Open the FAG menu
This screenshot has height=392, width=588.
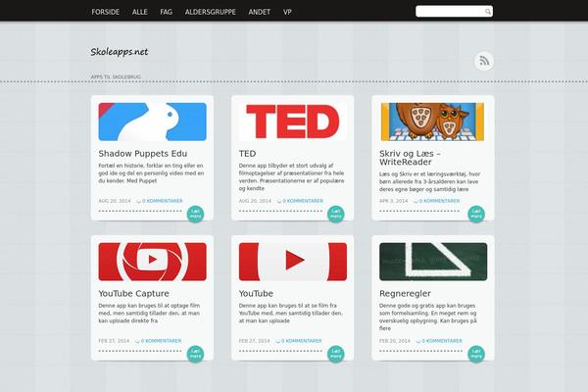pyautogui.click(x=167, y=12)
